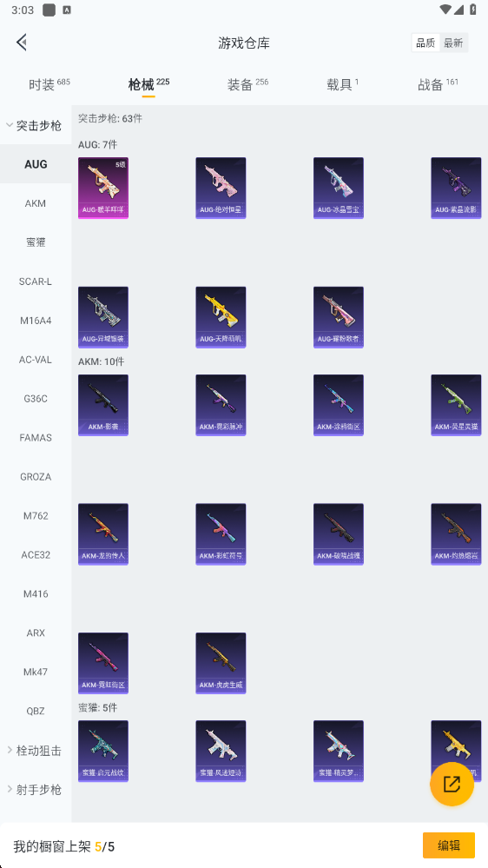
Task: Select the green camo AKM skin
Action: coord(456,405)
